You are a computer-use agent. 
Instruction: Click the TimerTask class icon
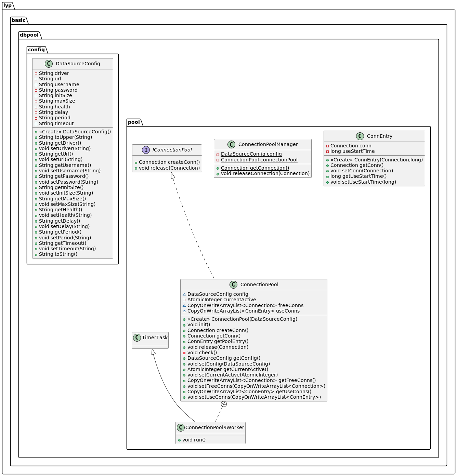(137, 338)
